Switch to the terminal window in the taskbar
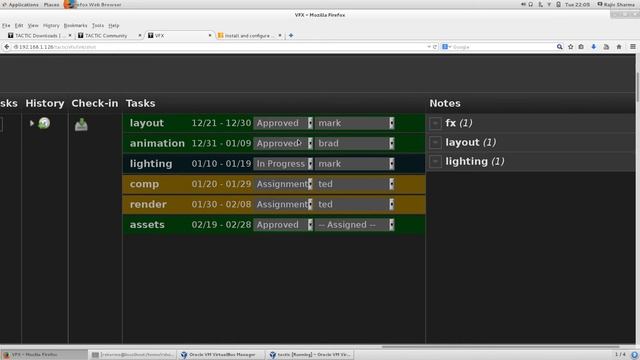This screenshot has height=360, width=640. point(132,354)
